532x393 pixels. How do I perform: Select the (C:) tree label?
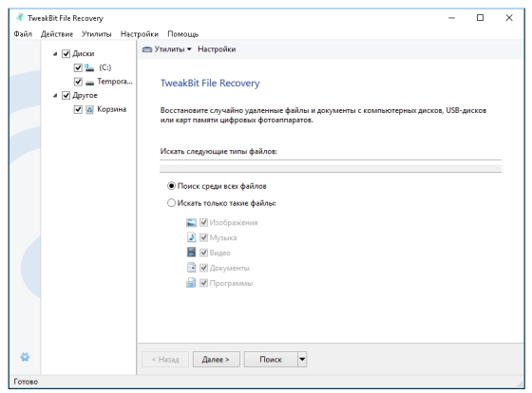(x=104, y=67)
